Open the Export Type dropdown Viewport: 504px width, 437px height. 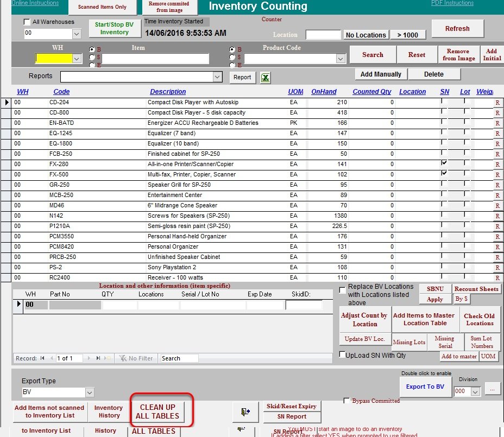(90, 392)
